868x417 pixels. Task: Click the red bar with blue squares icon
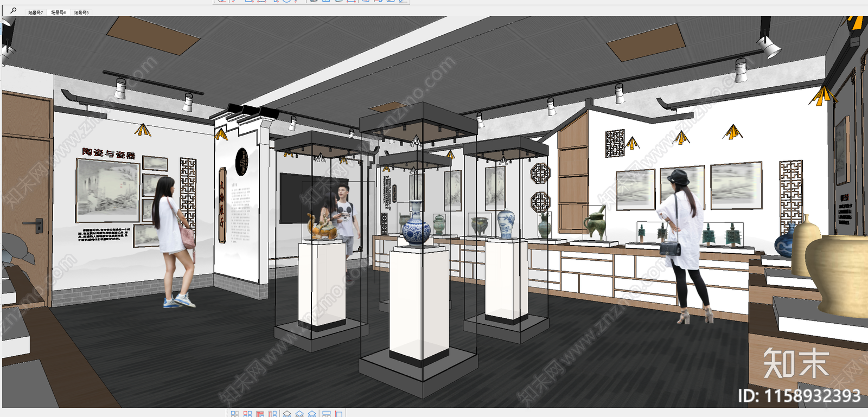272,414
